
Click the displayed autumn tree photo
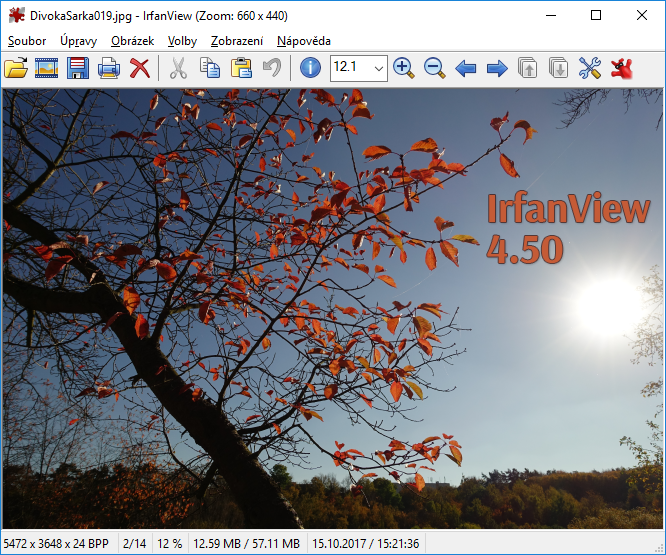point(332,309)
